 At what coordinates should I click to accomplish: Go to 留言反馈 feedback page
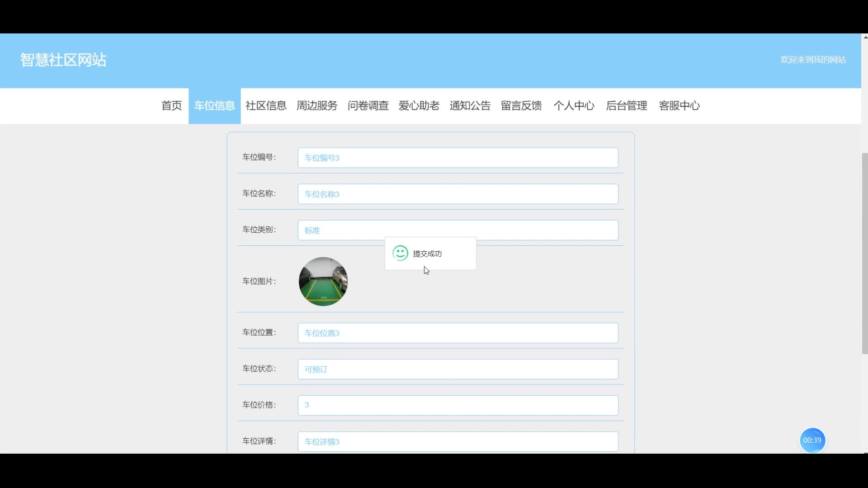[x=521, y=106]
